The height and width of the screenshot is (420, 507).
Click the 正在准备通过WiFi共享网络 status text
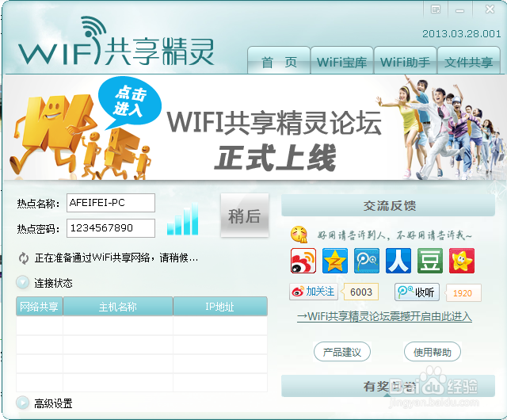pyautogui.click(x=116, y=258)
